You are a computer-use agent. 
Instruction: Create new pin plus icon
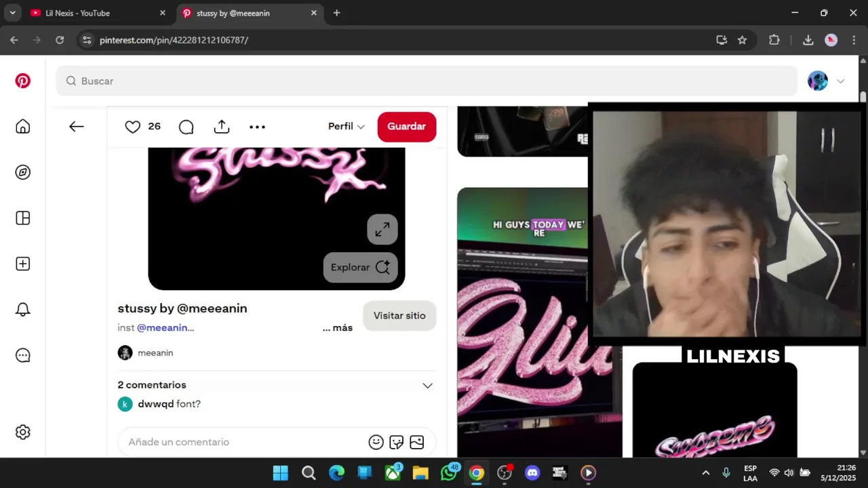pos(23,264)
